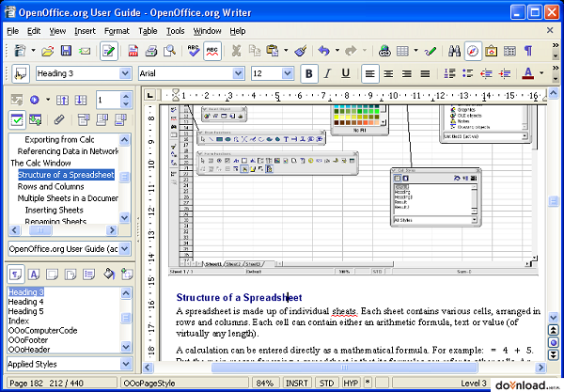The height and width of the screenshot is (392, 564).
Task: Click the Insert Table grid icon
Action: click(x=402, y=51)
